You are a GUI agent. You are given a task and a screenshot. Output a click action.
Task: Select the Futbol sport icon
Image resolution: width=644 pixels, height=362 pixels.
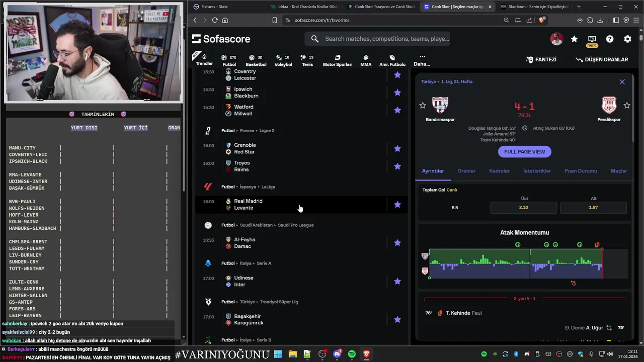tap(229, 60)
